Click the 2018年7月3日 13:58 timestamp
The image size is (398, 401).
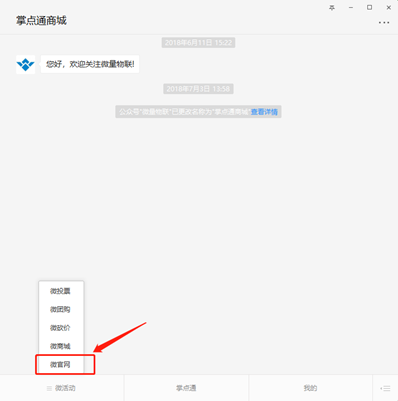(x=198, y=89)
